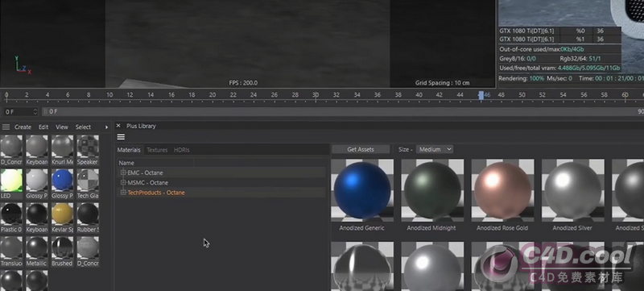Click the Name column header
Image resolution: width=644 pixels, height=291 pixels.
click(126, 163)
